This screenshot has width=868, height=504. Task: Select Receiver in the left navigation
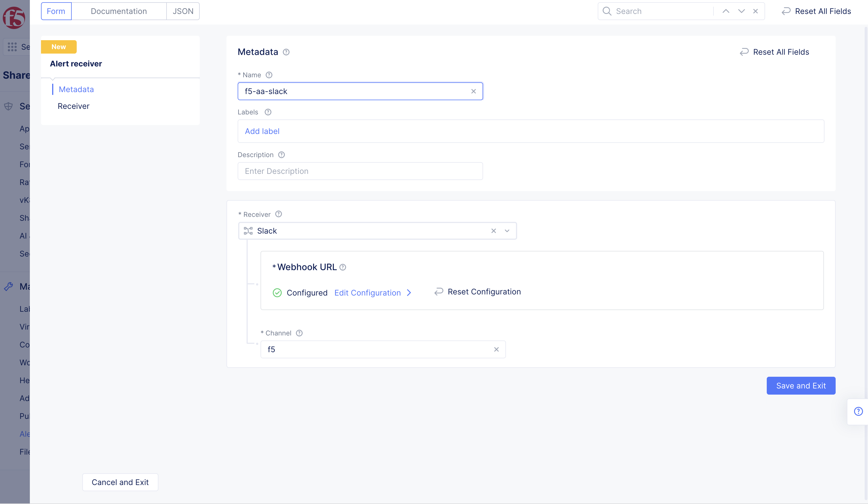click(73, 106)
